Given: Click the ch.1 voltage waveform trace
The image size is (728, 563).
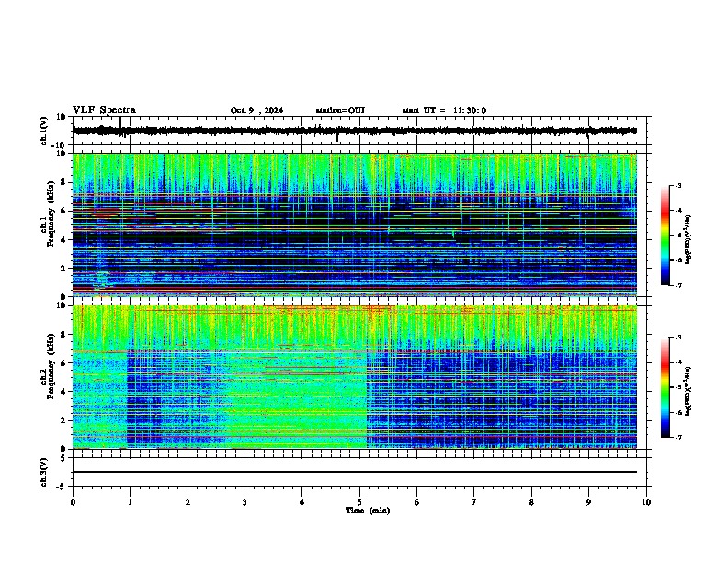Looking at the screenshot, I should [355, 131].
